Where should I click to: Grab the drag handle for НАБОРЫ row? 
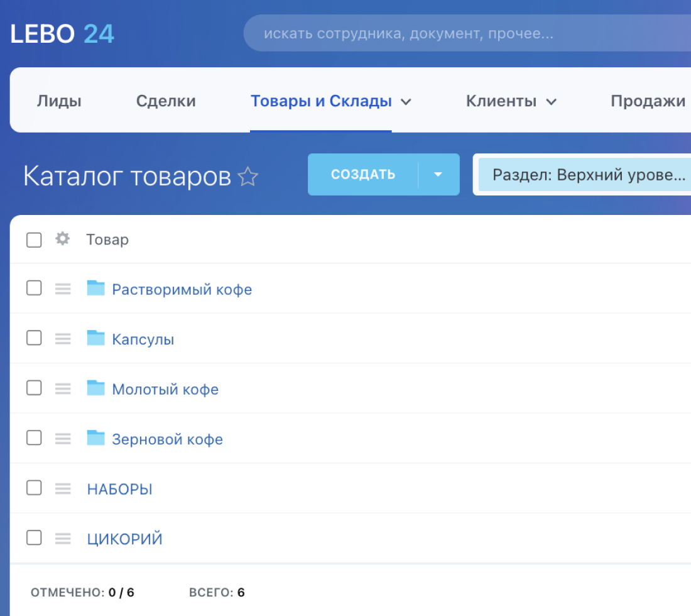[x=63, y=488]
